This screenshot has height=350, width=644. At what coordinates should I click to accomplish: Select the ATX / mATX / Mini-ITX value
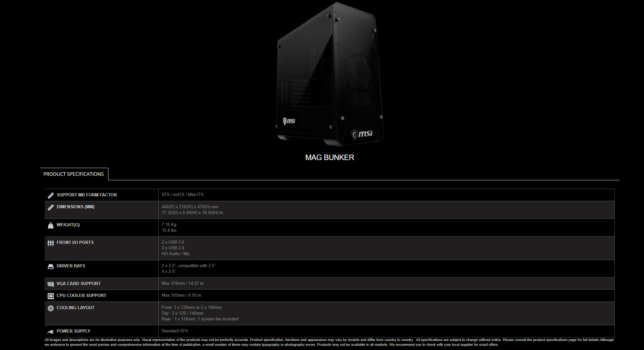click(183, 194)
